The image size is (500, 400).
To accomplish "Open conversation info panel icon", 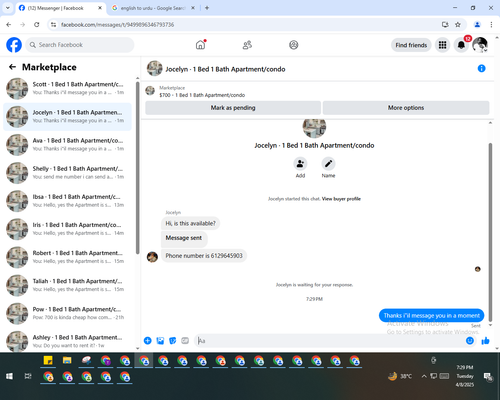I will 481,68.
